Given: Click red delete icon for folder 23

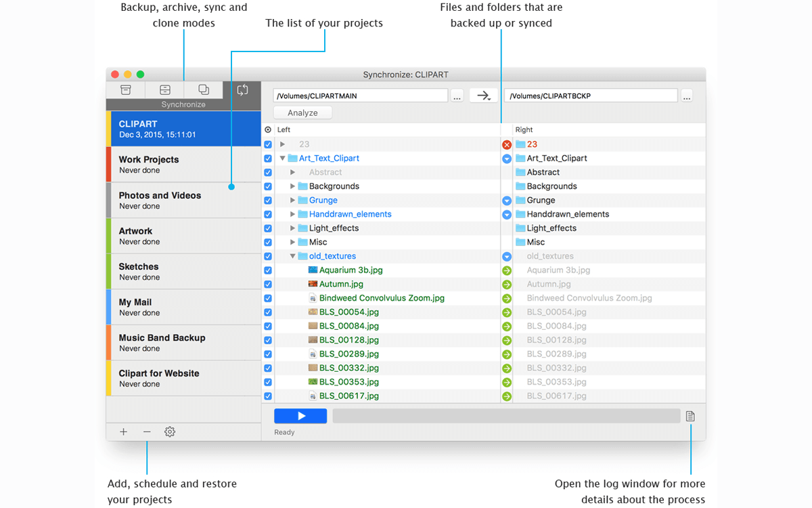Looking at the screenshot, I should (x=507, y=144).
